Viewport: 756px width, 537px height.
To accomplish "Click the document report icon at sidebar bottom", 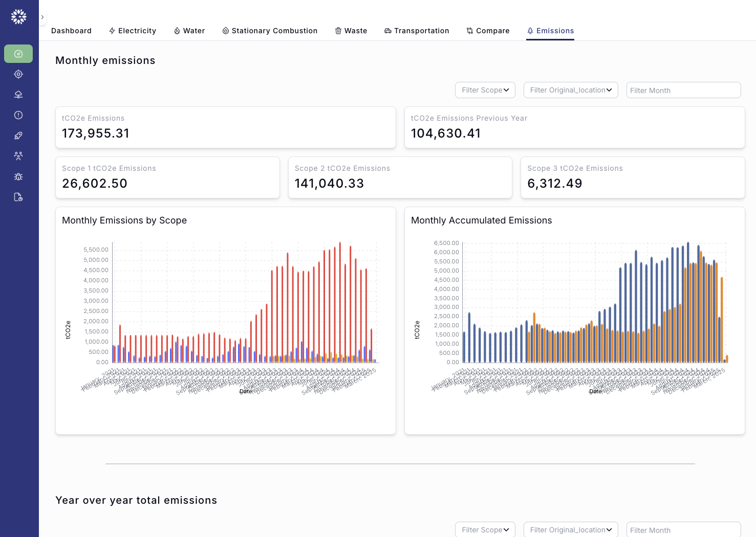I will click(x=18, y=196).
